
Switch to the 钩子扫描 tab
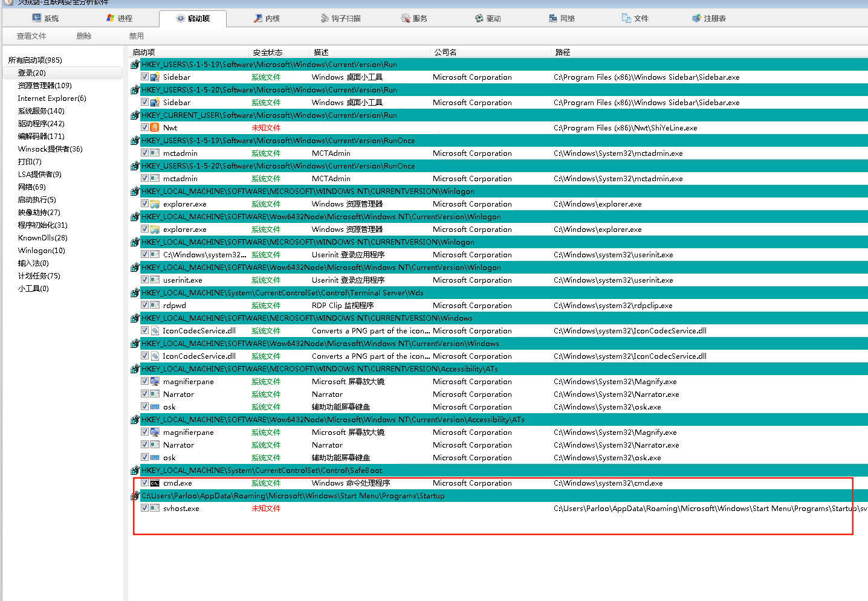[x=340, y=19]
